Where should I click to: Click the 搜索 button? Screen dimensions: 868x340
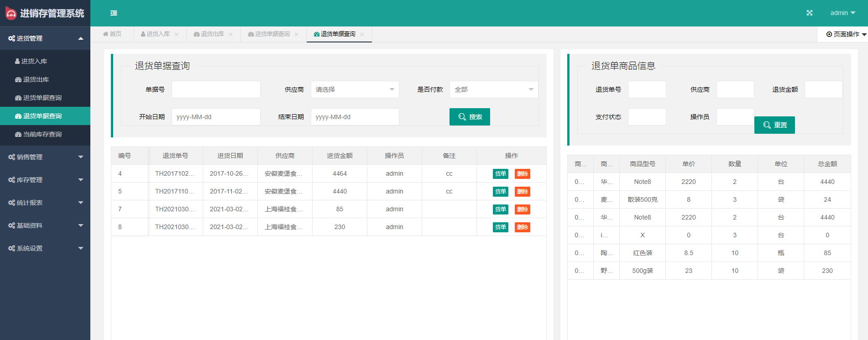click(x=470, y=117)
